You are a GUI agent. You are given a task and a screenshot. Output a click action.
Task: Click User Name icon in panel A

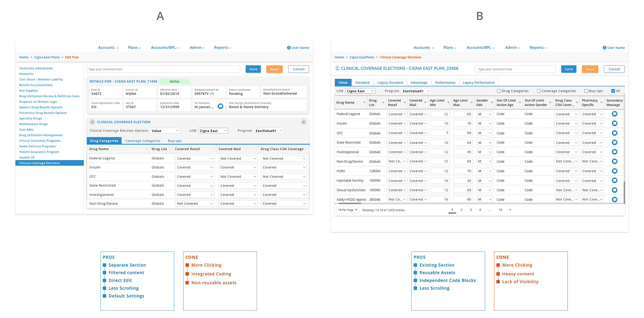[x=289, y=48]
